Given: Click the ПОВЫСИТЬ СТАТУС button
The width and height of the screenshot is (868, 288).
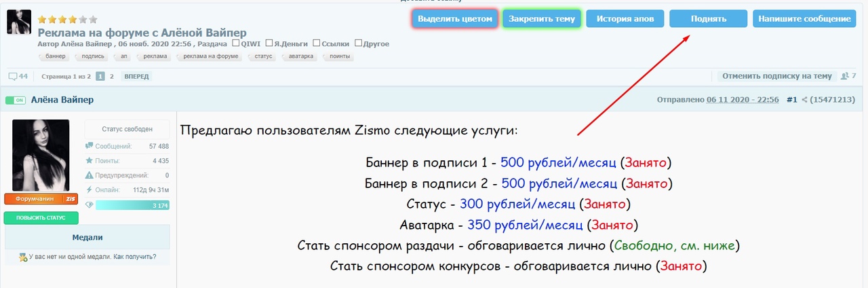Looking at the screenshot, I should (x=41, y=218).
